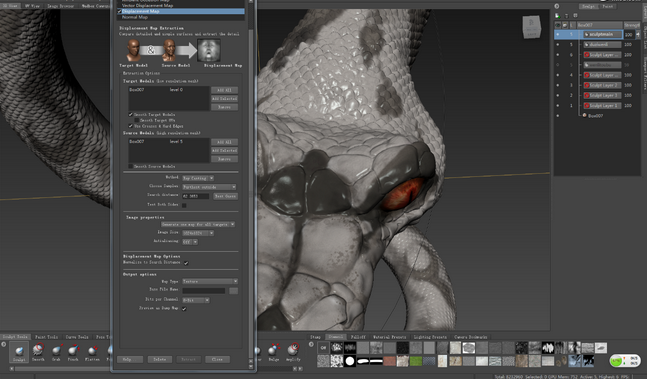This screenshot has width=647, height=379.
Task: Toggle visibility of sculptmain layer
Action: click(x=558, y=34)
